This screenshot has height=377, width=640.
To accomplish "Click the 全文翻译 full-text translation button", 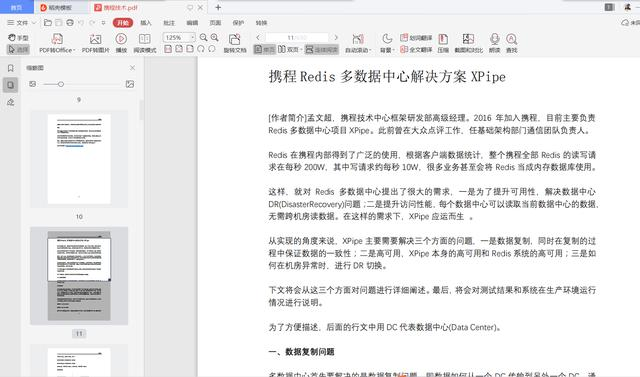I will [416, 49].
